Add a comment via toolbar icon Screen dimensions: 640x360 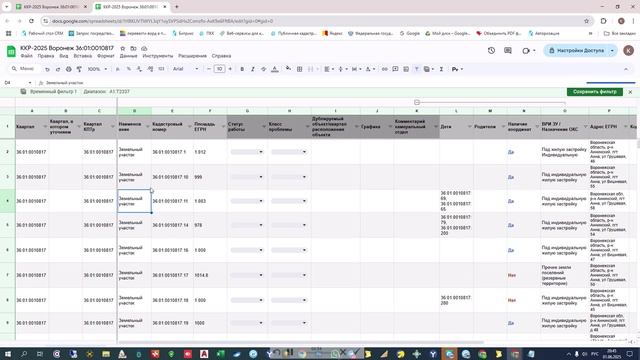[395, 69]
